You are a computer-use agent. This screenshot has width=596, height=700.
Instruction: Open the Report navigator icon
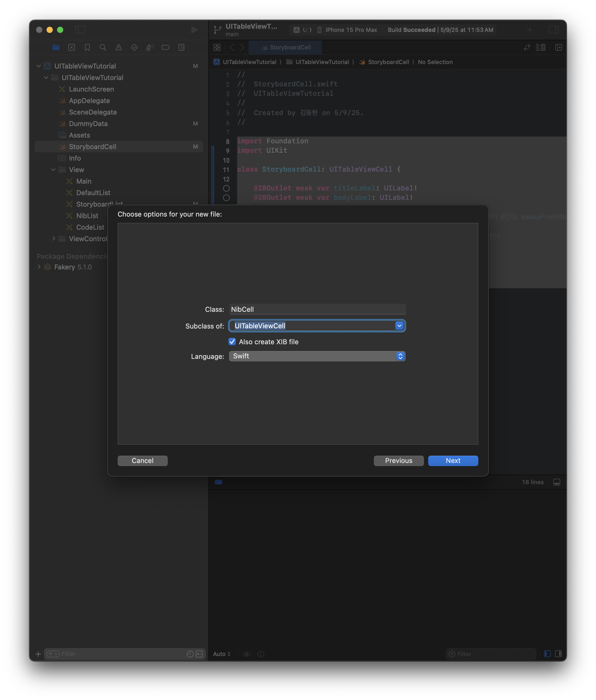coord(181,47)
